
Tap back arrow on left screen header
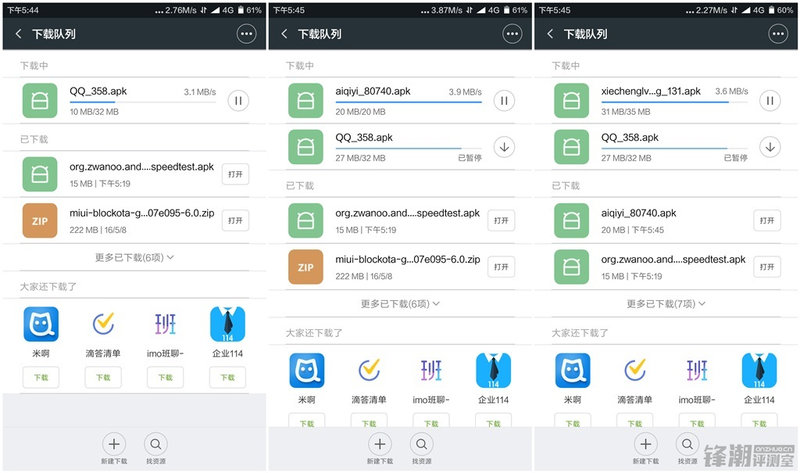click(x=18, y=34)
